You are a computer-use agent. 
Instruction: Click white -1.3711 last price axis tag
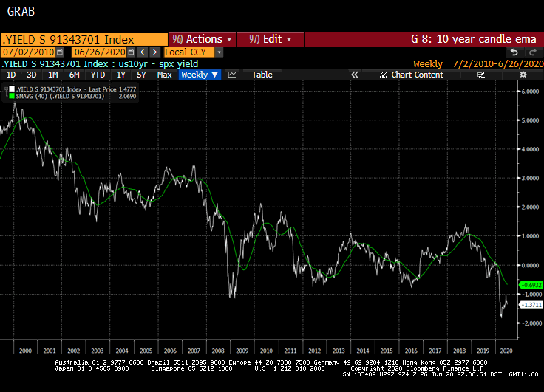click(x=531, y=305)
